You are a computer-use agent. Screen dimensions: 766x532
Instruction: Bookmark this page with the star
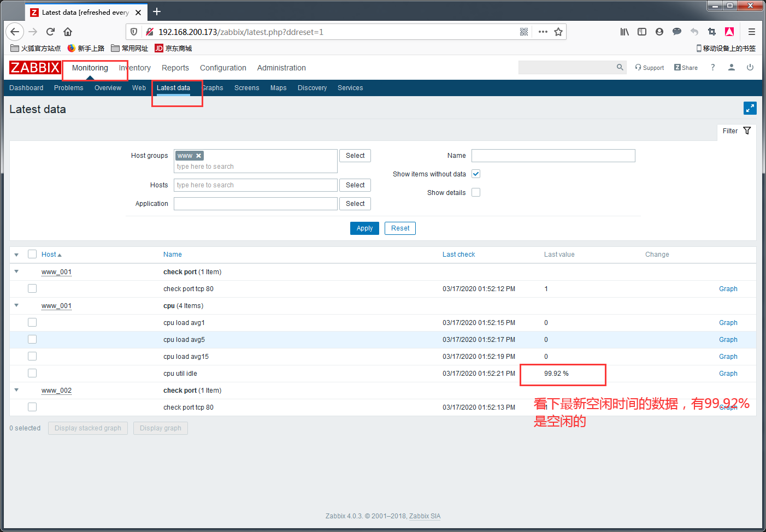tap(558, 32)
